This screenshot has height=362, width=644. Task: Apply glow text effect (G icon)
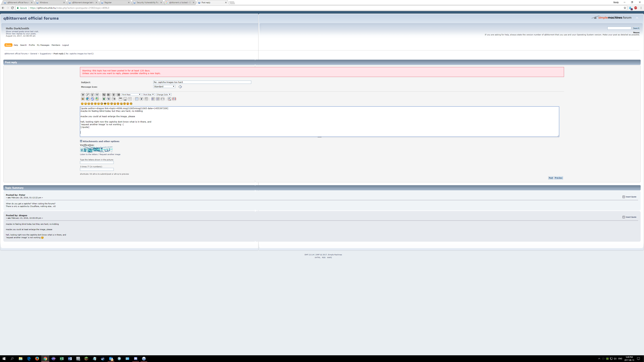click(104, 99)
